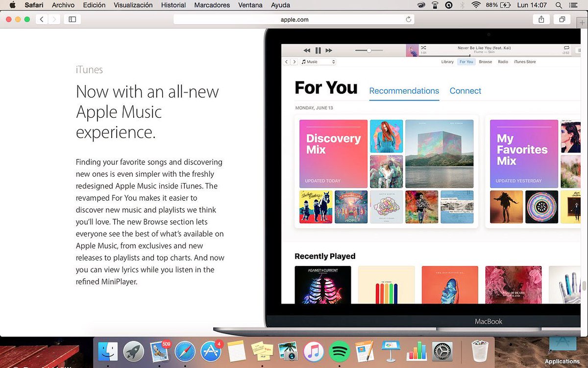Open Keynote from the Dock
The width and height of the screenshot is (588, 368).
391,351
